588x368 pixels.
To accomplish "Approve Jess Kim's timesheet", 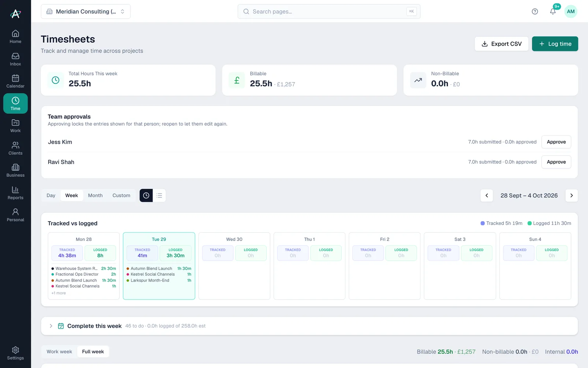I will (x=556, y=142).
